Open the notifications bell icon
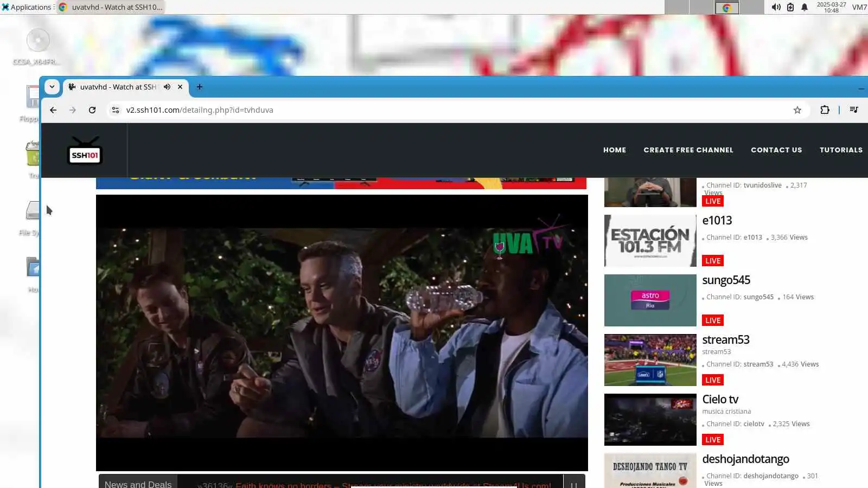The image size is (868, 488). [805, 7]
